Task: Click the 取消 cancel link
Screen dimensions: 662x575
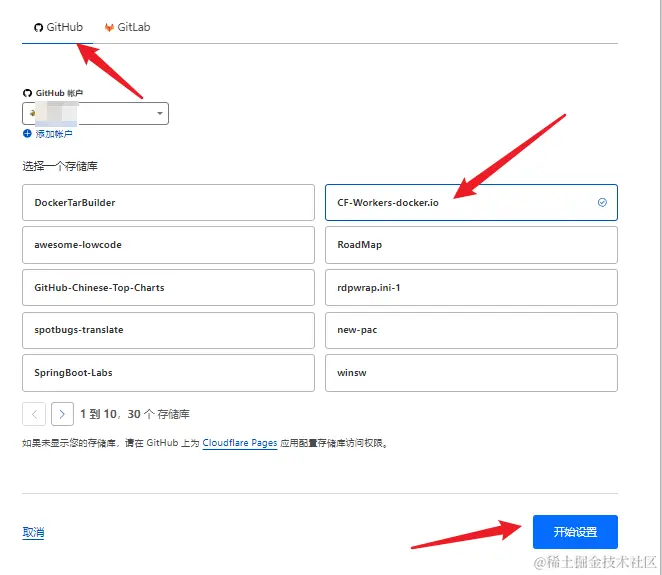Action: pyautogui.click(x=33, y=532)
